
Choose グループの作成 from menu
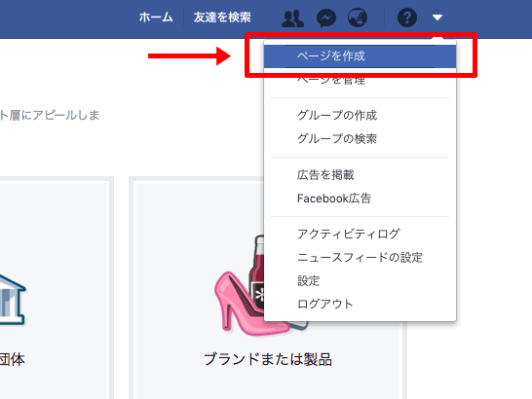(360, 115)
